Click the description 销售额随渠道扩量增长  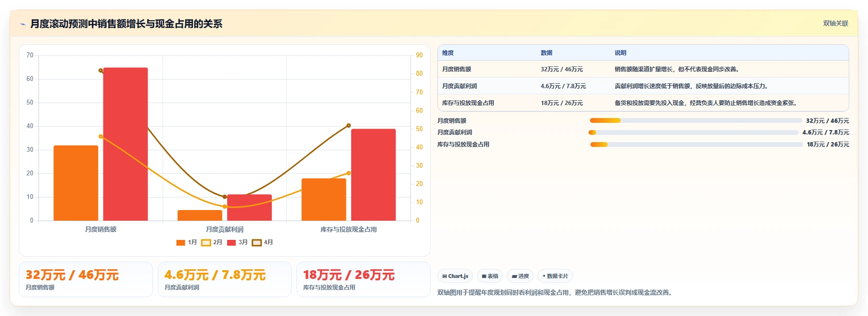678,69
